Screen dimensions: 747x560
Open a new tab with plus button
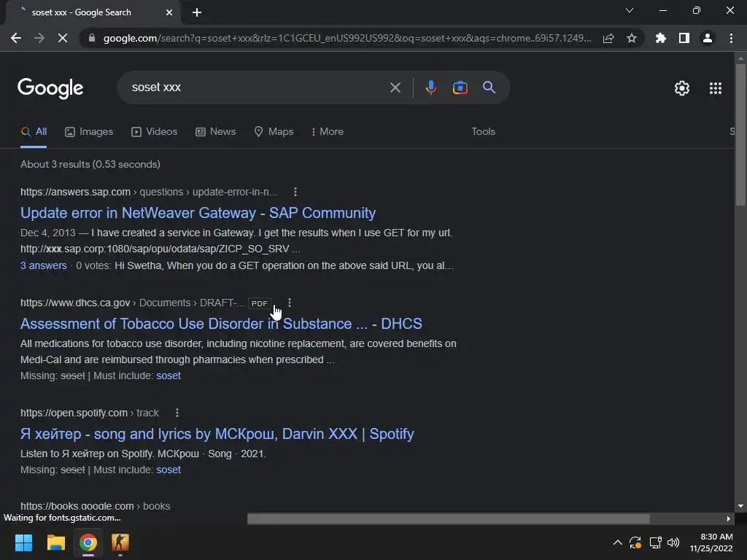click(197, 12)
